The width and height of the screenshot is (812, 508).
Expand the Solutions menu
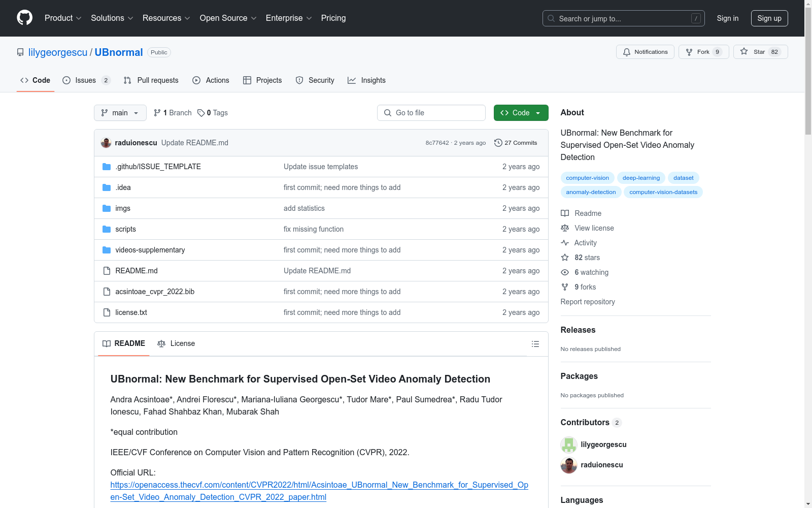coord(112,18)
